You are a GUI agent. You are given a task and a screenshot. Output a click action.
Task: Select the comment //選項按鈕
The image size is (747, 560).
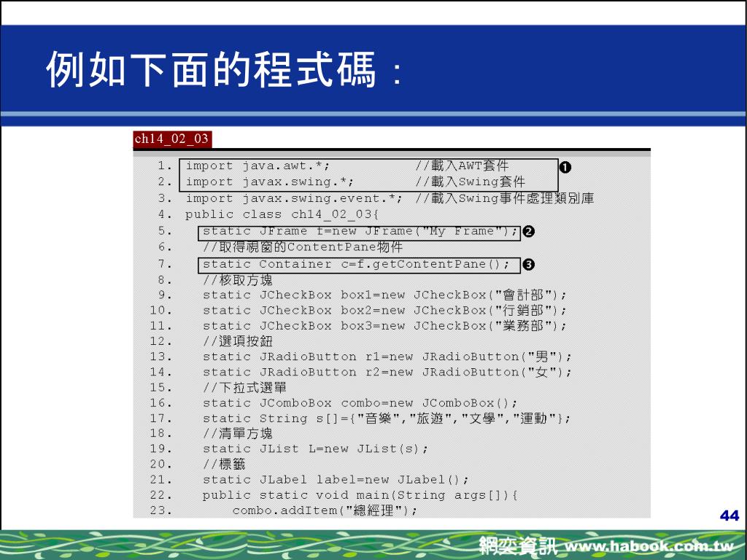tap(237, 341)
